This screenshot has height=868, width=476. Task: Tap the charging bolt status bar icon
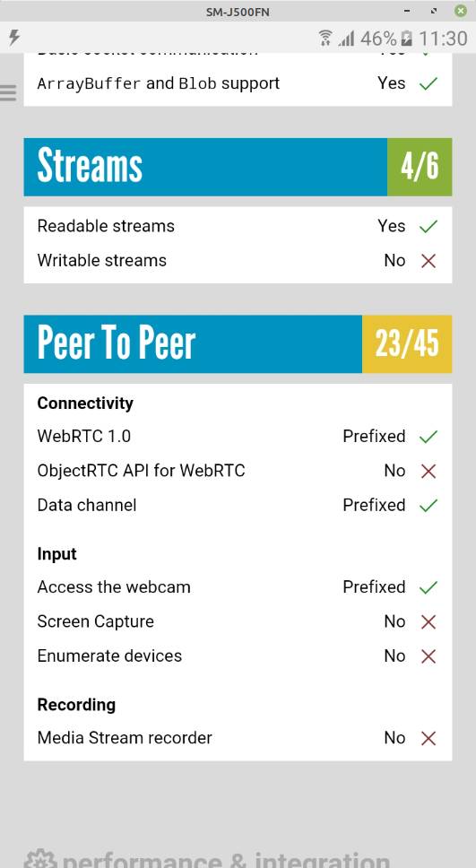pos(13,38)
